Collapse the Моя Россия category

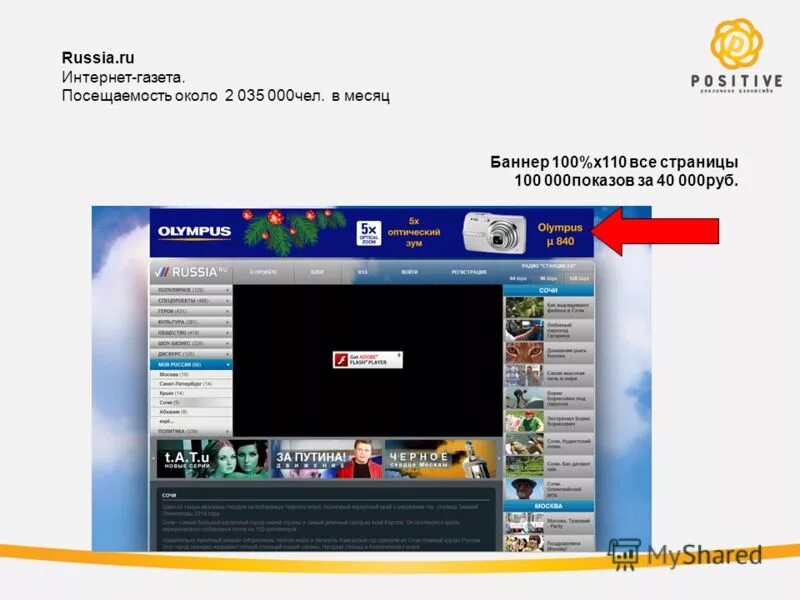pos(191,365)
